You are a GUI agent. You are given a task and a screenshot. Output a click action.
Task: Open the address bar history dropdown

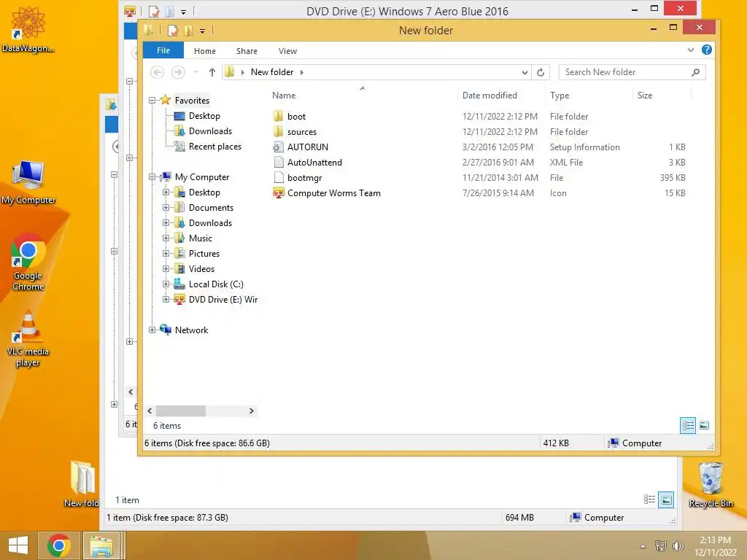click(x=525, y=72)
